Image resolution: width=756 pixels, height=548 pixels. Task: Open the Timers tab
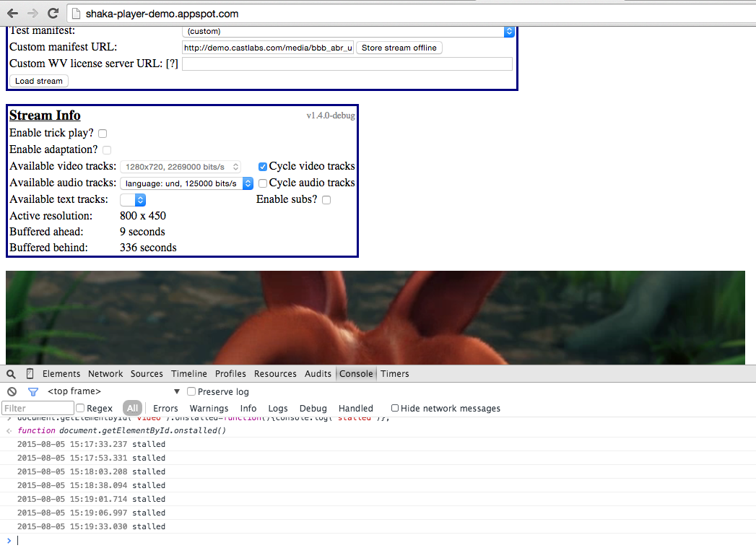coord(394,373)
